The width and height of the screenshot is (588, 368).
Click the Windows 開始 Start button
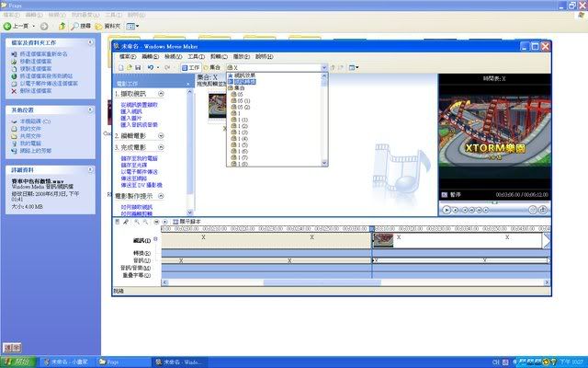pyautogui.click(x=18, y=362)
